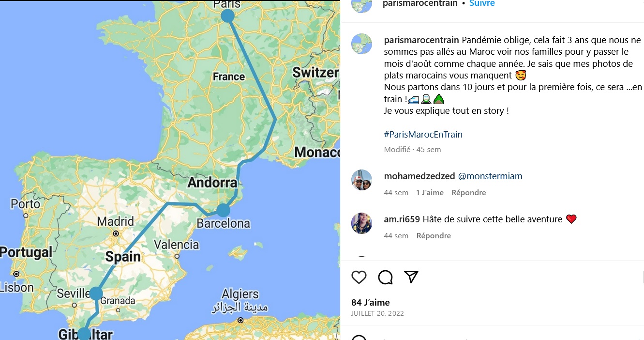Open the 84 J'aime likes list
Viewport: 644px width, 340px height.
coord(371,303)
